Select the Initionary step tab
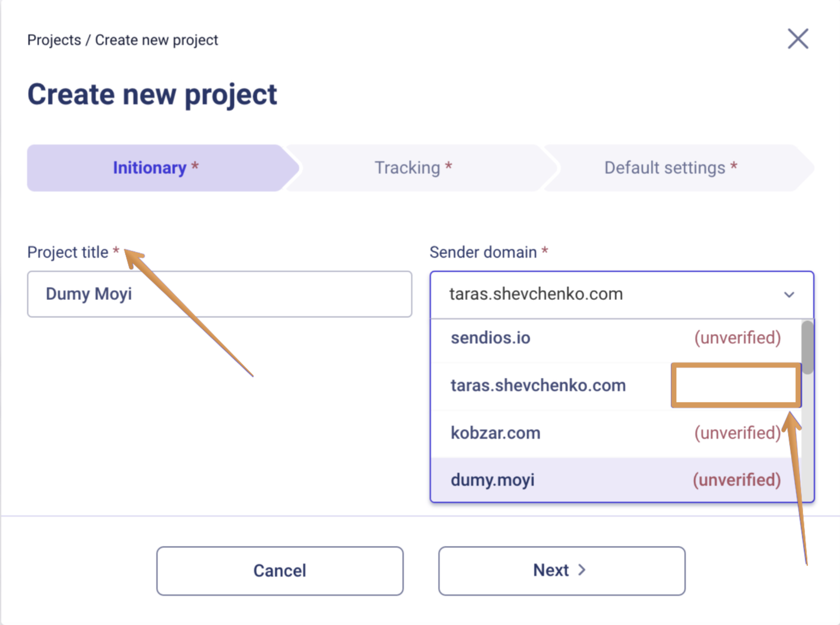 [x=155, y=168]
